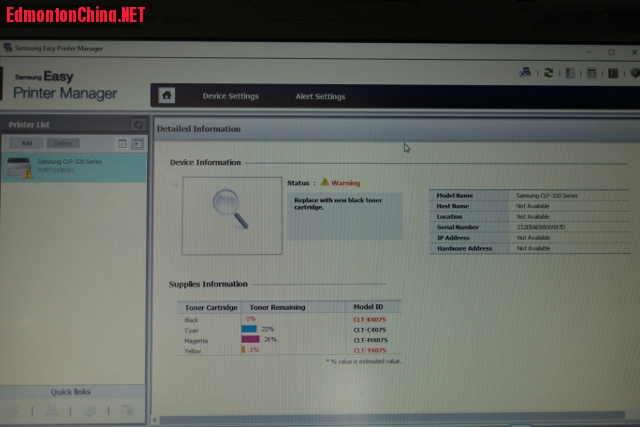Switch printer list to list view

point(122,143)
